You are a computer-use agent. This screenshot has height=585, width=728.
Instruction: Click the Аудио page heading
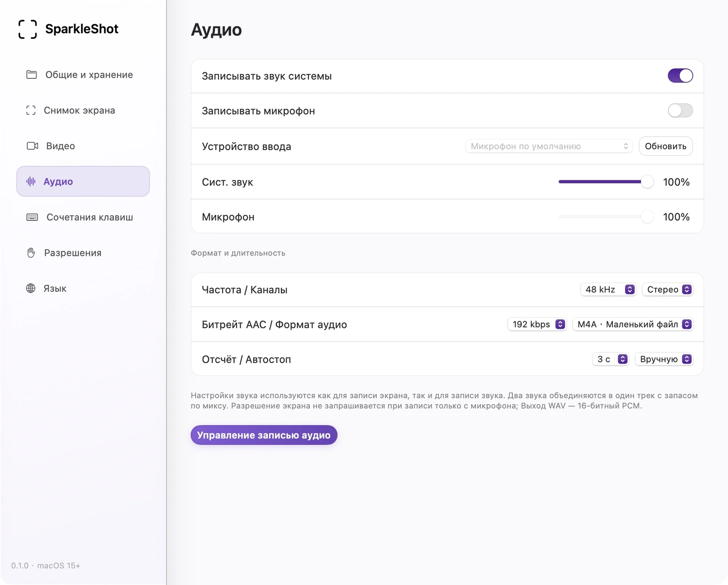point(216,30)
